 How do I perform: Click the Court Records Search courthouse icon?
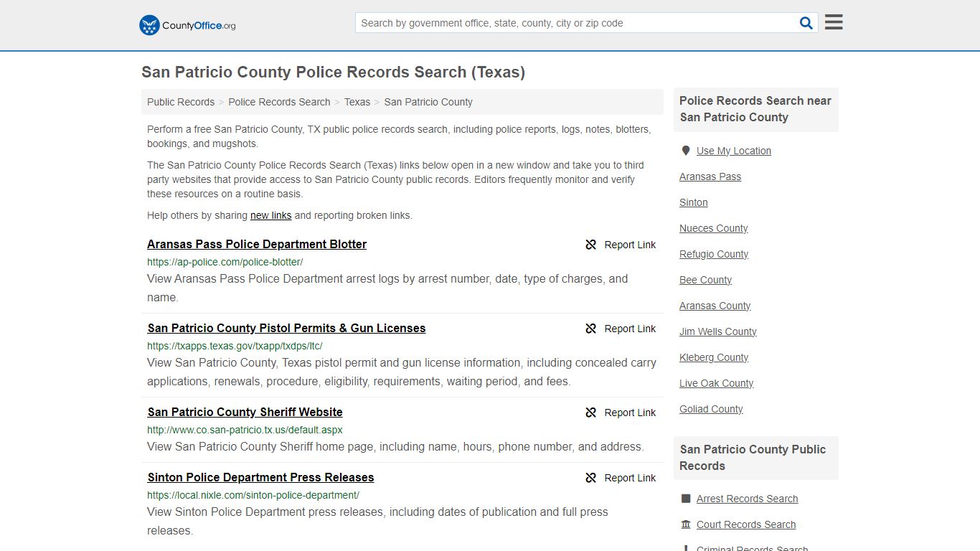coord(686,524)
